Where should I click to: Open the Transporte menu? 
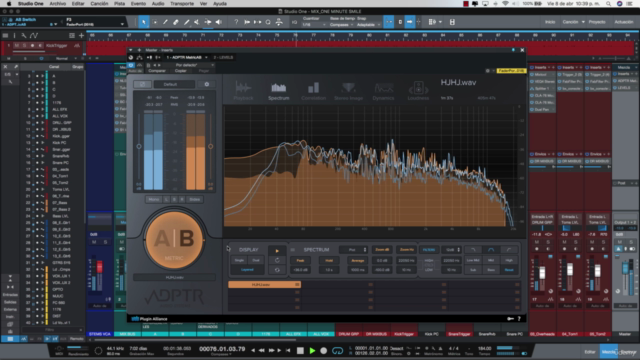182,4
